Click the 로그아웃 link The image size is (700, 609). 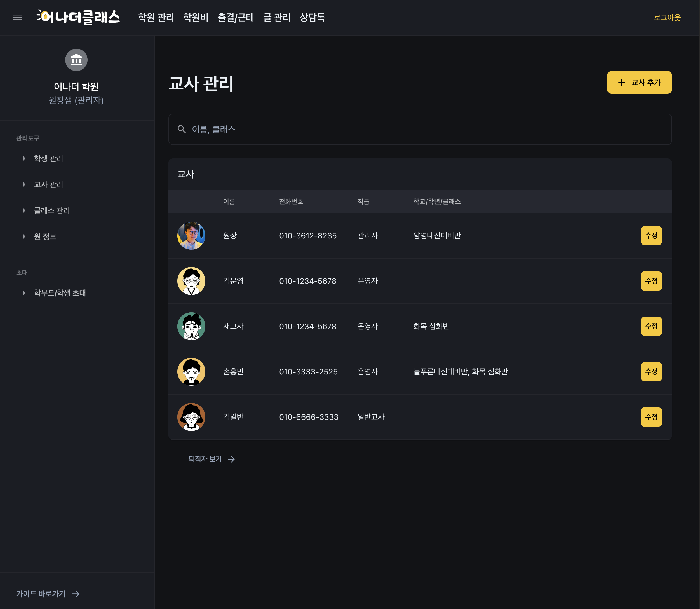[667, 17]
